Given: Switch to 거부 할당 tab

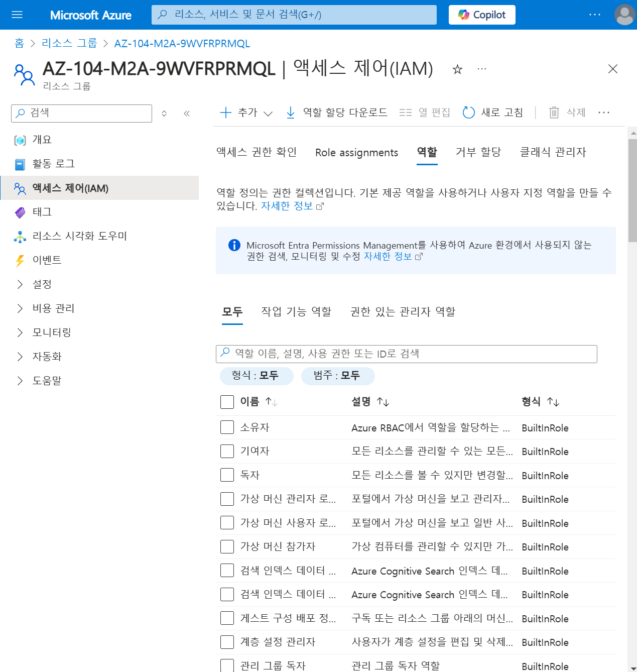Looking at the screenshot, I should click(x=478, y=152).
